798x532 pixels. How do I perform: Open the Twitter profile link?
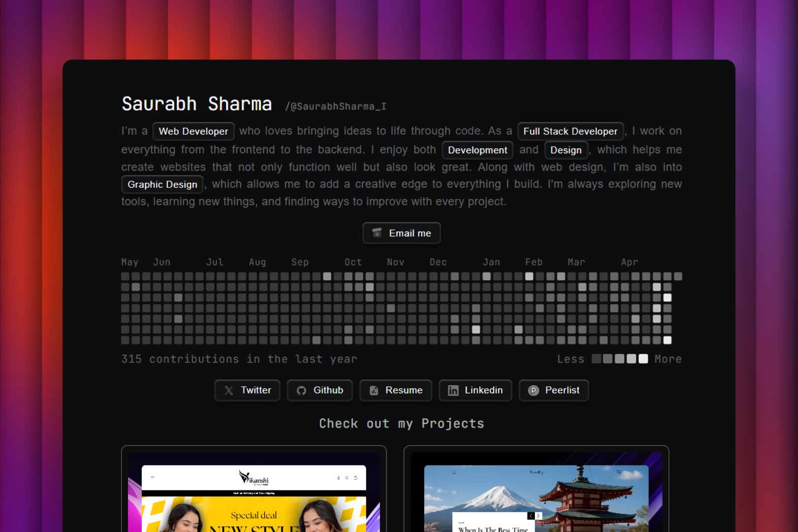coord(247,391)
